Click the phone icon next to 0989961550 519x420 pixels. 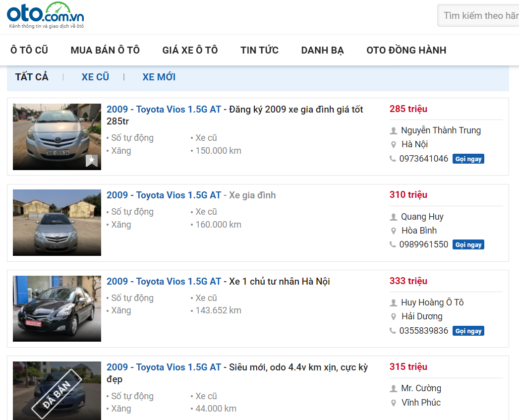(393, 244)
